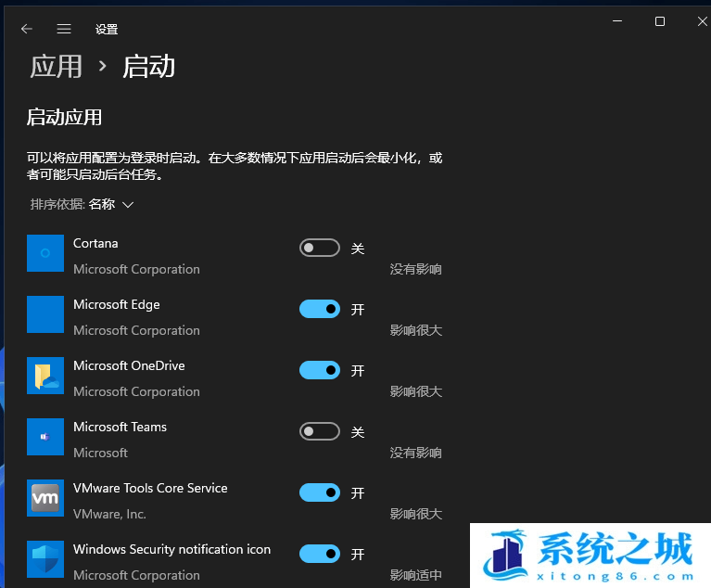Click the Windows Security shield icon

coord(45,559)
